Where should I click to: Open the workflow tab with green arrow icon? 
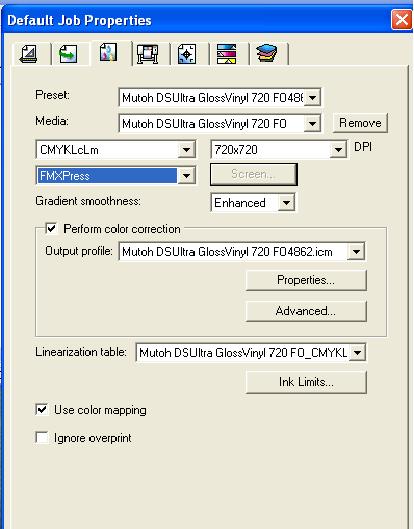point(68,54)
